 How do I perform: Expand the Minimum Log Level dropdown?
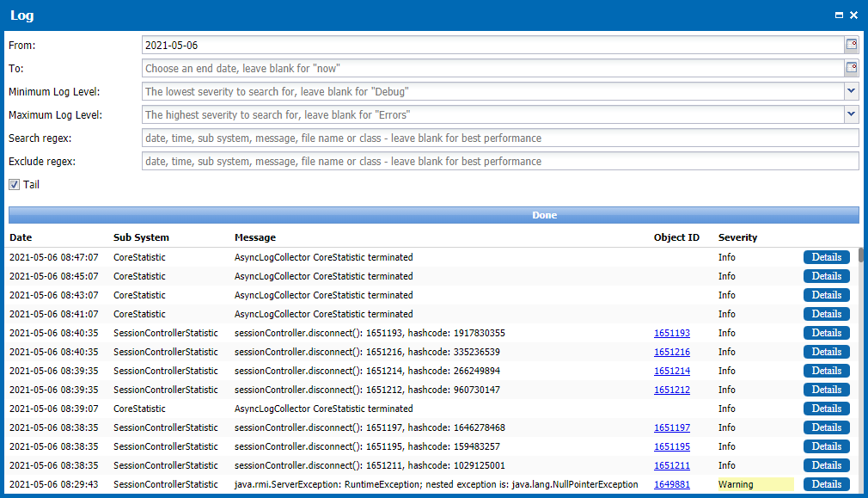[852, 91]
